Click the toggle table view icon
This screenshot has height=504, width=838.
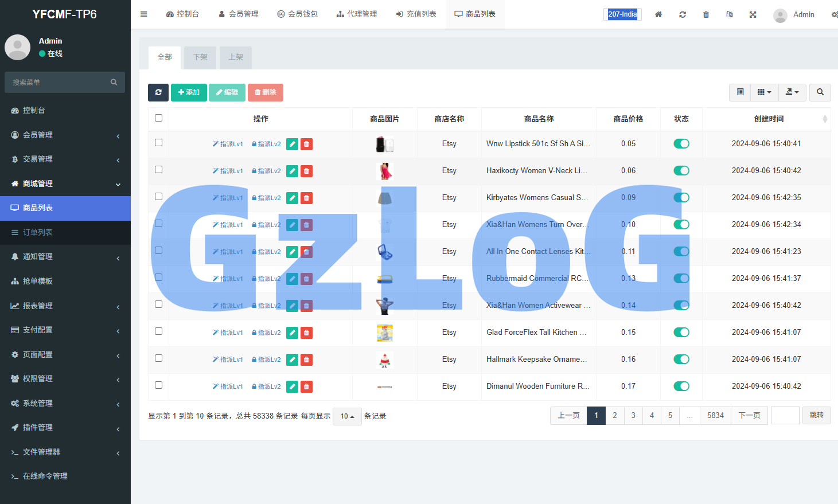[x=740, y=92]
